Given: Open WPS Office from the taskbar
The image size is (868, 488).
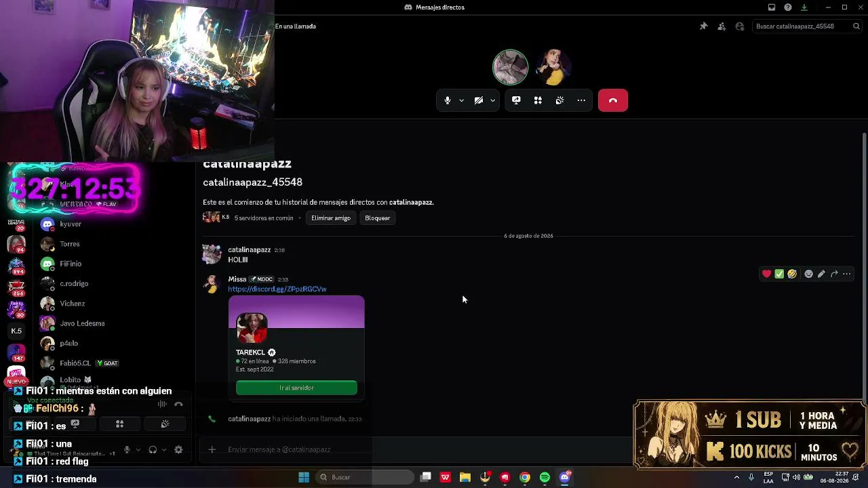Looking at the screenshot, I should pos(445,477).
